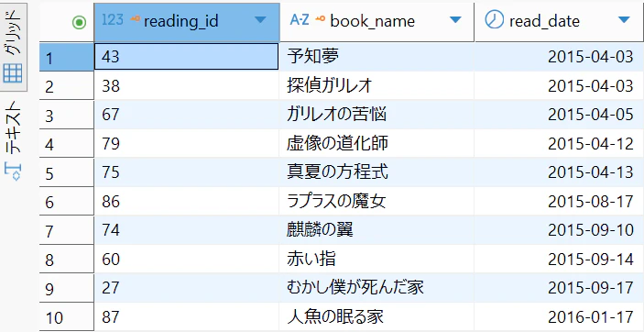Select row number 2 header

pos(67,86)
